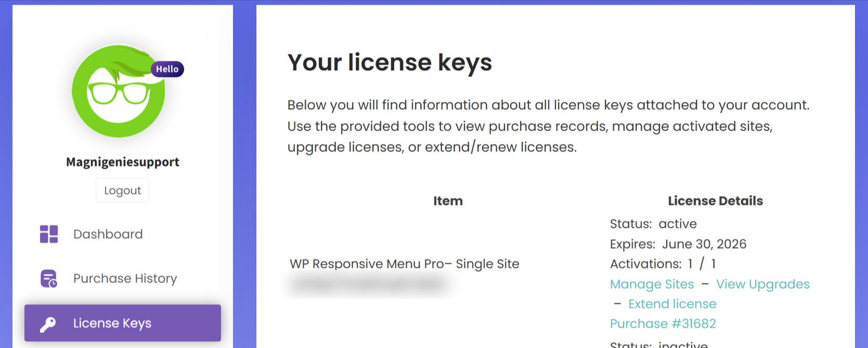This screenshot has width=868, height=348.
Task: Click the Logout button
Action: pos(122,190)
